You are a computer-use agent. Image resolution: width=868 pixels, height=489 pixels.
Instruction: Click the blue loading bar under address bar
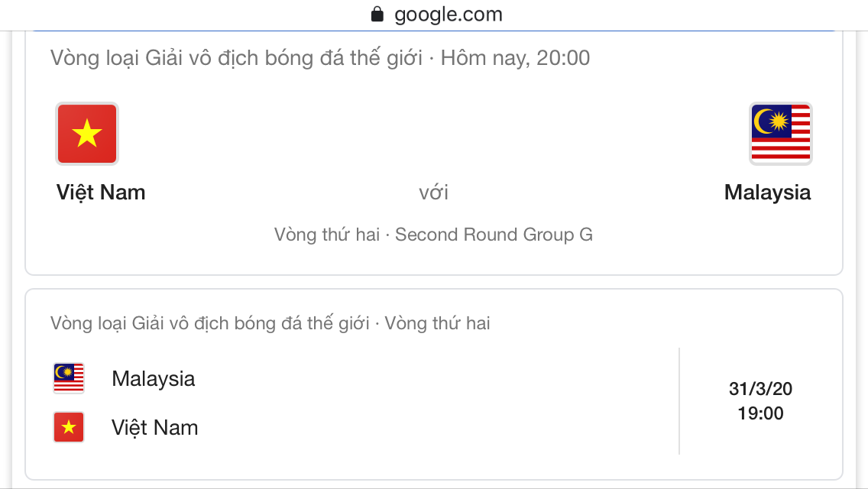point(434,31)
